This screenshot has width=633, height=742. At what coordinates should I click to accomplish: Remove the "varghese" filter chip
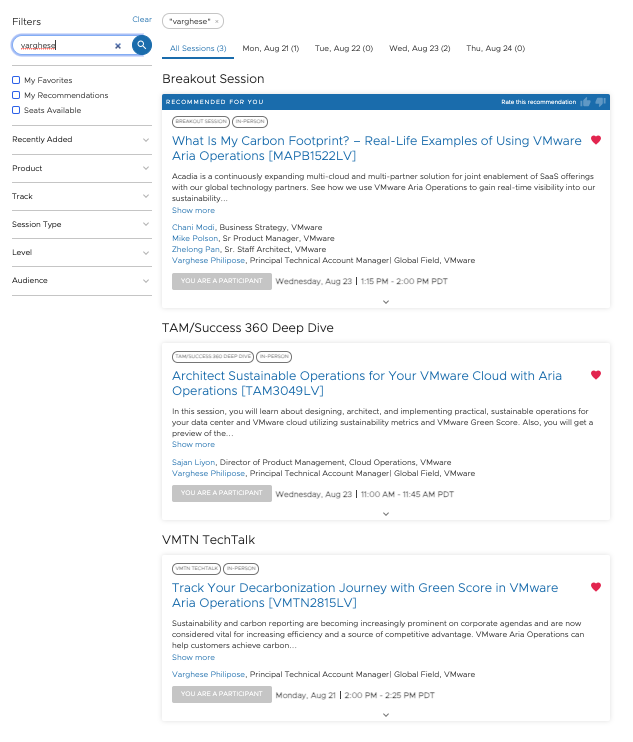pos(217,21)
